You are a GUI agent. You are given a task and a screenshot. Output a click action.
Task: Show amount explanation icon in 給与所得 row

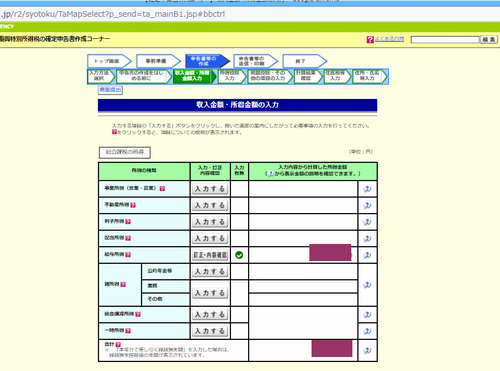point(367,255)
